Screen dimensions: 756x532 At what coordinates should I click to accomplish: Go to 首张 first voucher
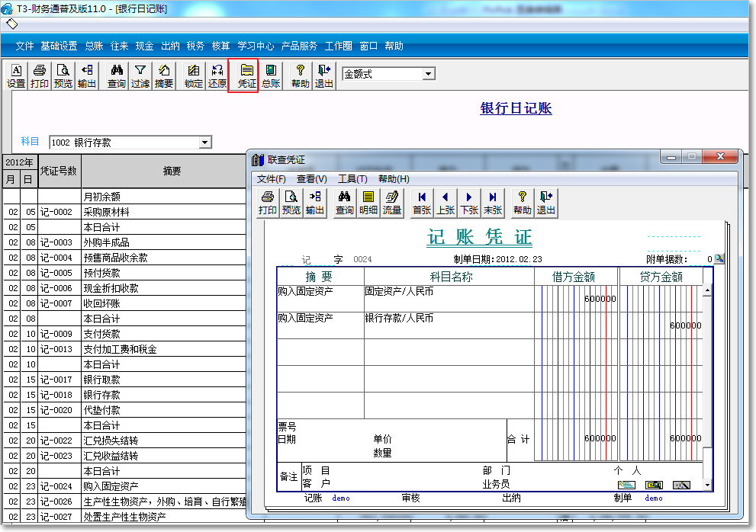point(422,203)
